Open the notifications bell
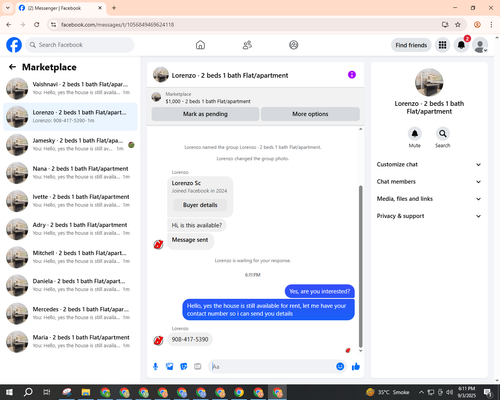The height and width of the screenshot is (400, 500). click(x=461, y=45)
